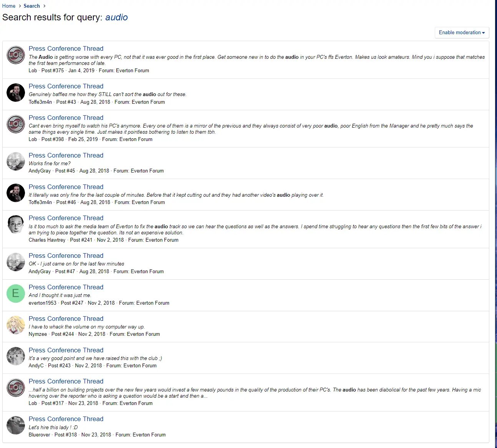This screenshot has height=448, width=497.
Task: Select the 'audio' query term in heading
Action: 116,17
